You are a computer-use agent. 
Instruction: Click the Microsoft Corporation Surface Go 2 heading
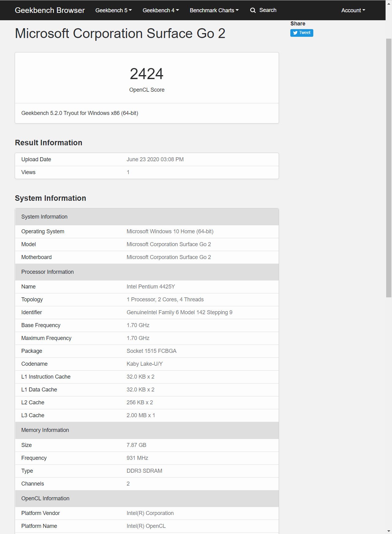pyautogui.click(x=120, y=33)
